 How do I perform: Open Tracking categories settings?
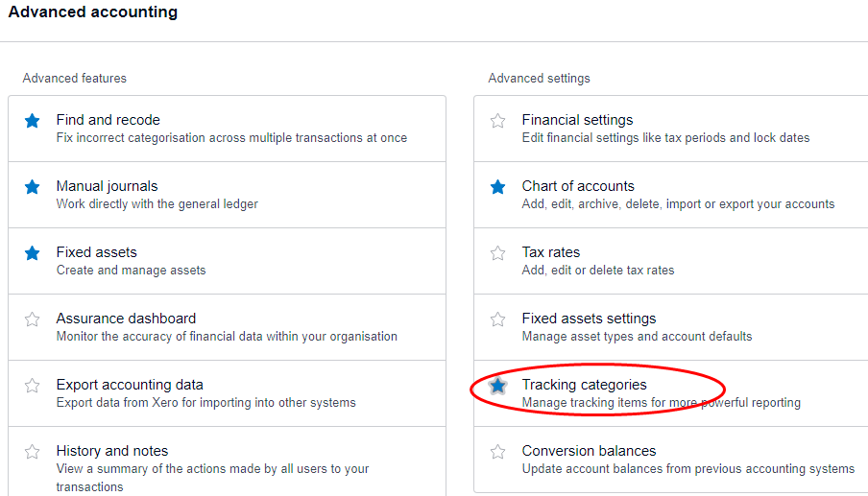click(584, 385)
